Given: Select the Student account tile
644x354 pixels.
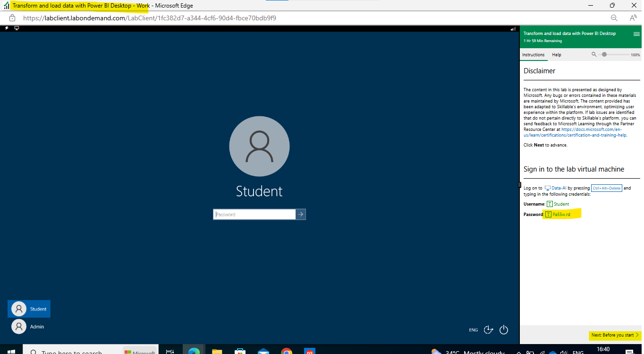Looking at the screenshot, I should point(29,309).
